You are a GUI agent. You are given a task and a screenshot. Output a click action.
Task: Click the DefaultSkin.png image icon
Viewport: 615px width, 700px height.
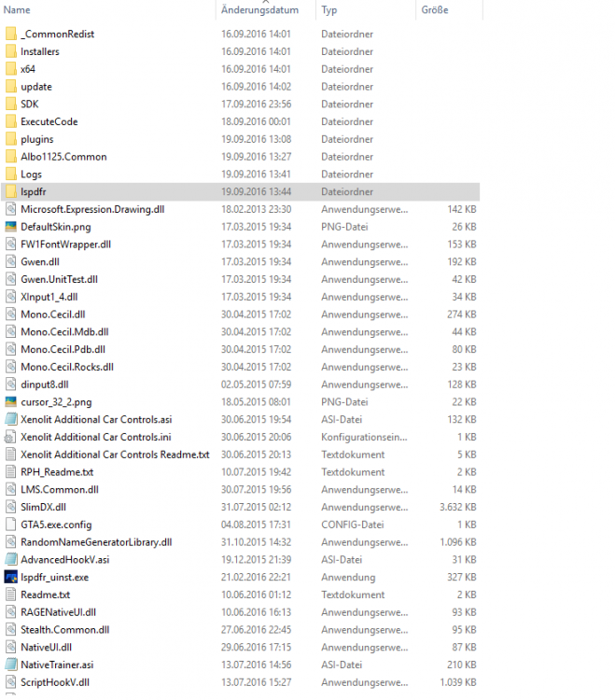[x=10, y=227]
